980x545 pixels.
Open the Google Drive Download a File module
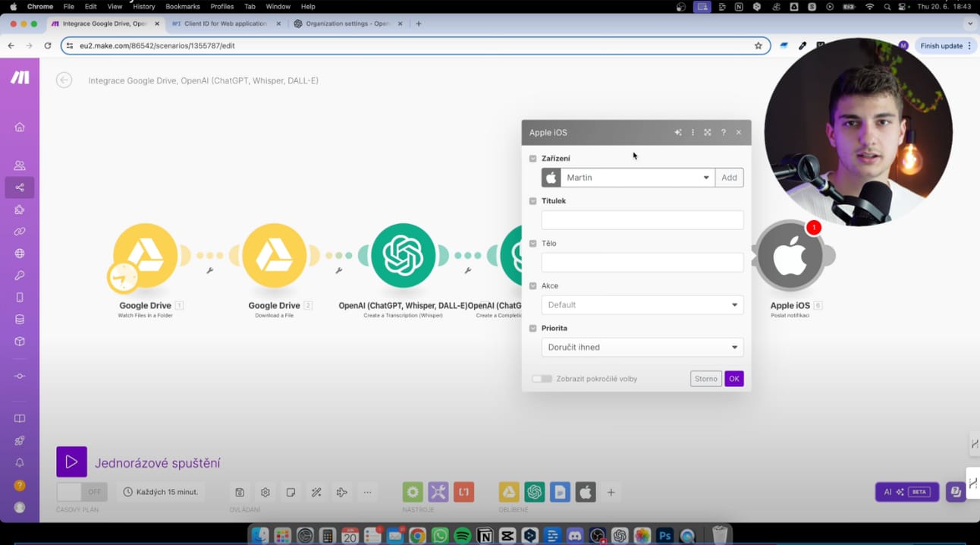click(x=275, y=256)
